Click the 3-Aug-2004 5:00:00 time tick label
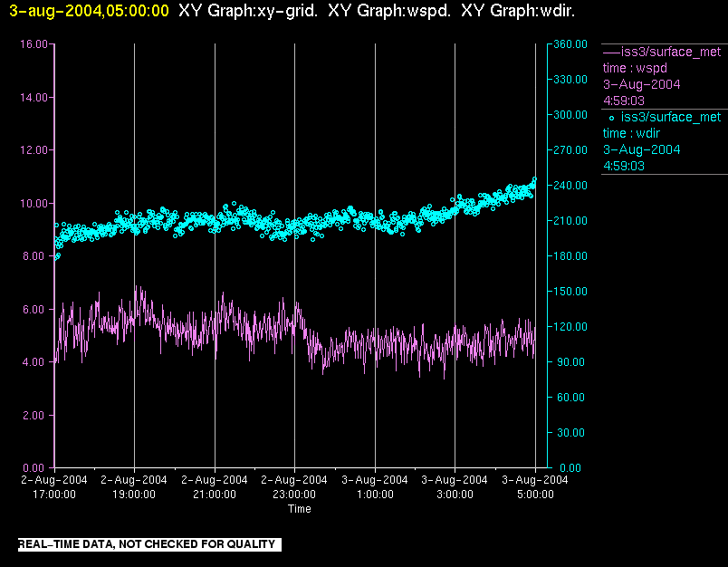The height and width of the screenshot is (567, 728). click(x=535, y=487)
